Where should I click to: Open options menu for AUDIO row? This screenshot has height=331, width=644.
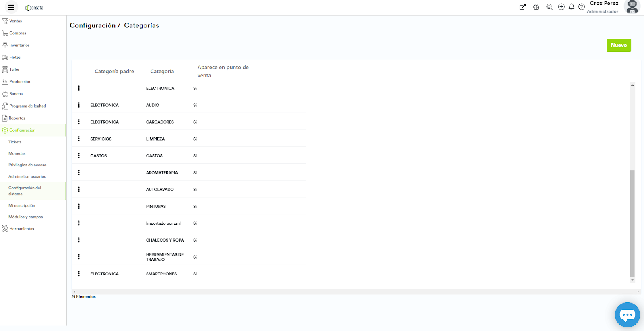pos(79,105)
